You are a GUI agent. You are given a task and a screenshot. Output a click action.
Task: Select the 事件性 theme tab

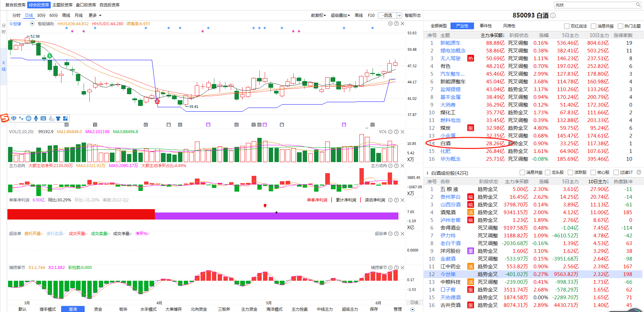pyautogui.click(x=486, y=26)
